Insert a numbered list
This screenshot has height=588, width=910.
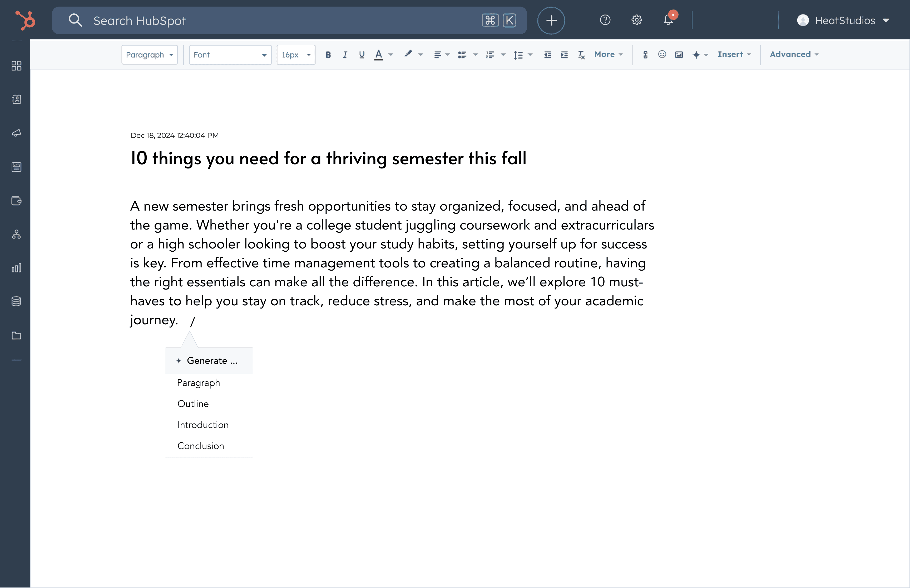coord(490,54)
